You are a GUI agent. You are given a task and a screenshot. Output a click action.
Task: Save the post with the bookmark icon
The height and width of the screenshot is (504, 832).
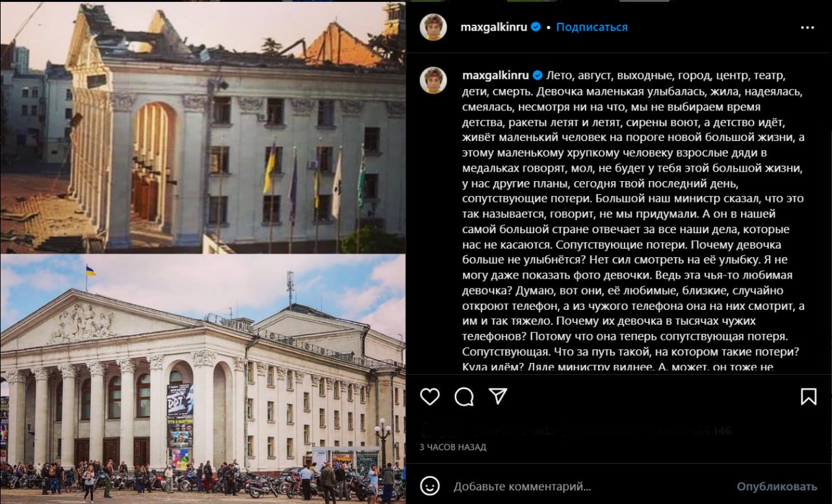tap(809, 396)
